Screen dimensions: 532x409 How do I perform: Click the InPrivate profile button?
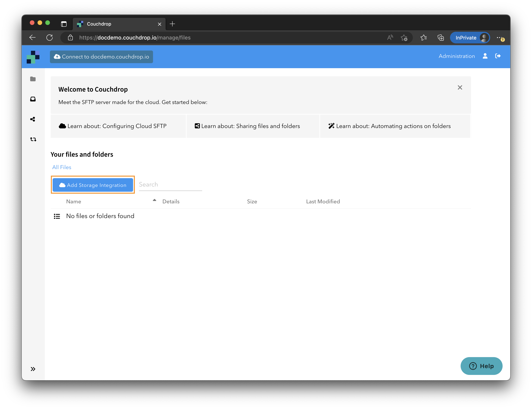click(x=470, y=38)
